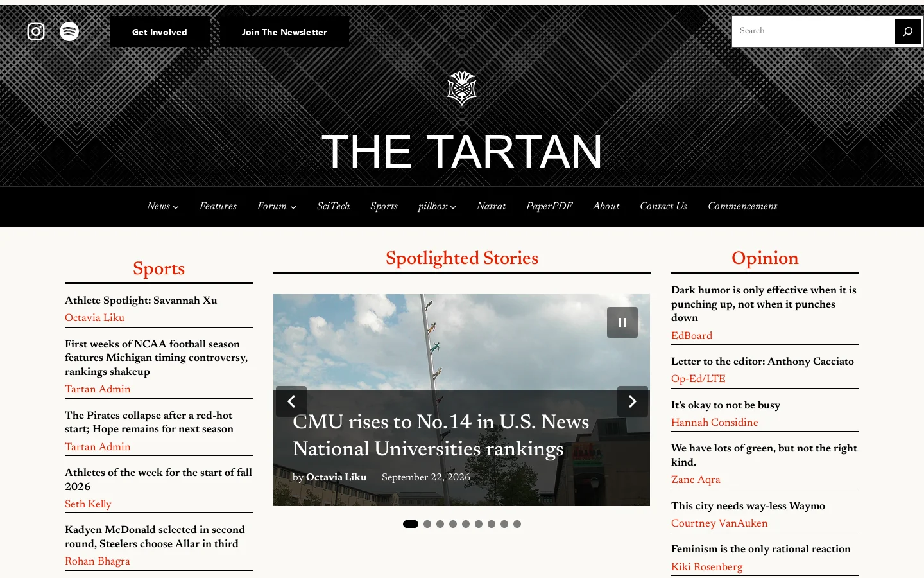Select the first slideshow indicator dot
Image resolution: width=924 pixels, height=578 pixels.
point(411,524)
